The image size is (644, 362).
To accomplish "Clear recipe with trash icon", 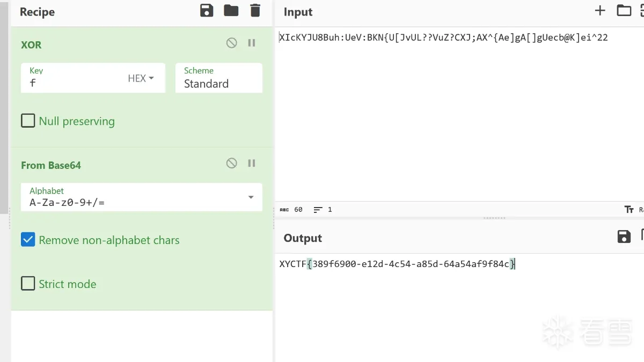I will 255,11.
